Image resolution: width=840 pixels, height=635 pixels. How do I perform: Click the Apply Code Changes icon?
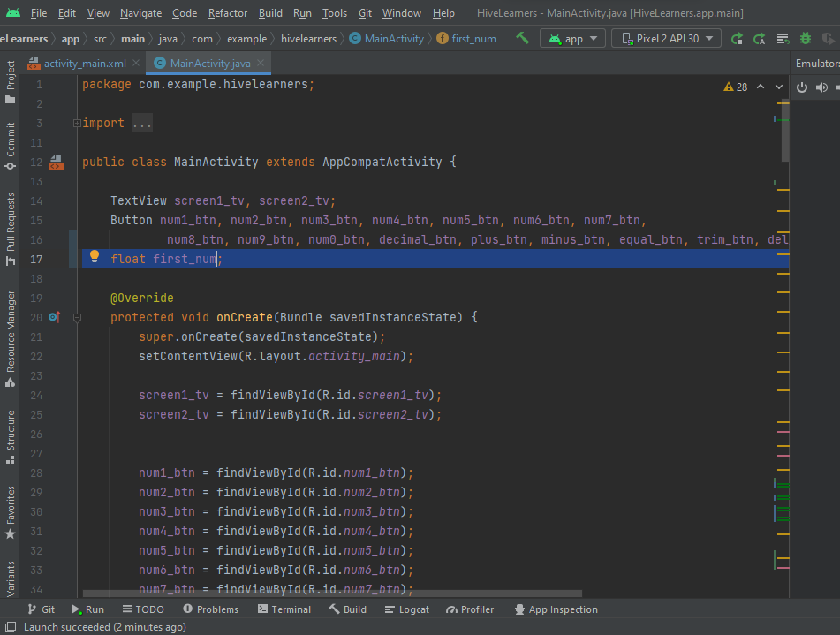click(783, 39)
